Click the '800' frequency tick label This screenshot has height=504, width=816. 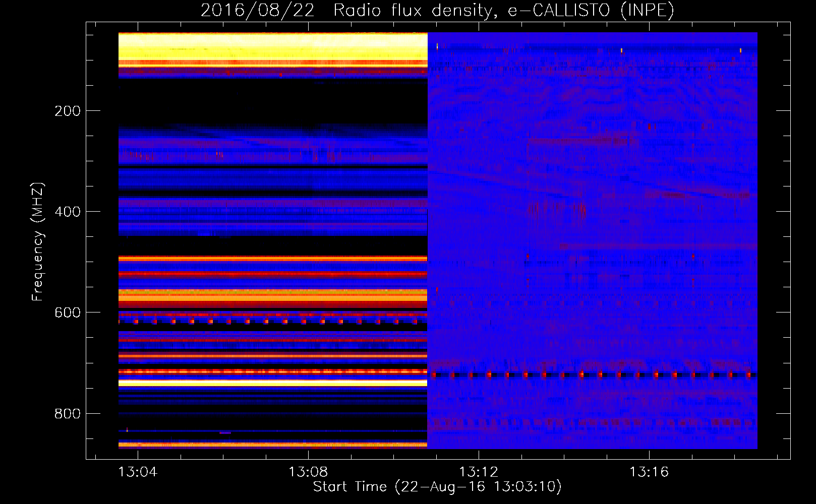[x=68, y=414]
